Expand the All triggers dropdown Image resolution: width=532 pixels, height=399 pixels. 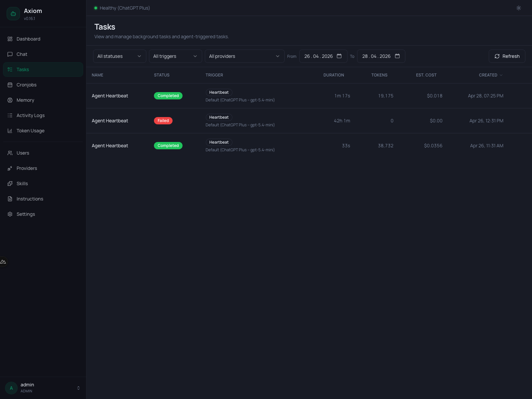(175, 56)
